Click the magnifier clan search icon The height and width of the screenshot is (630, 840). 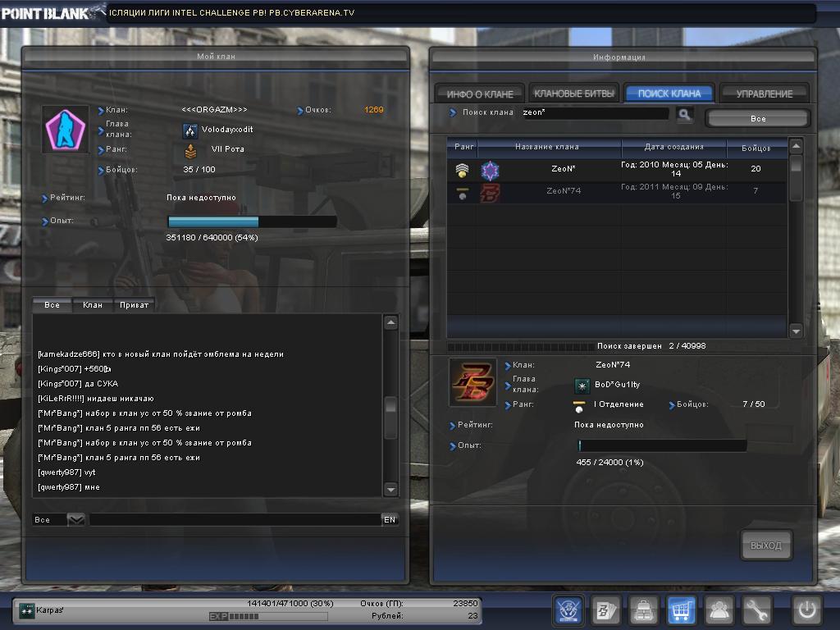click(x=684, y=114)
